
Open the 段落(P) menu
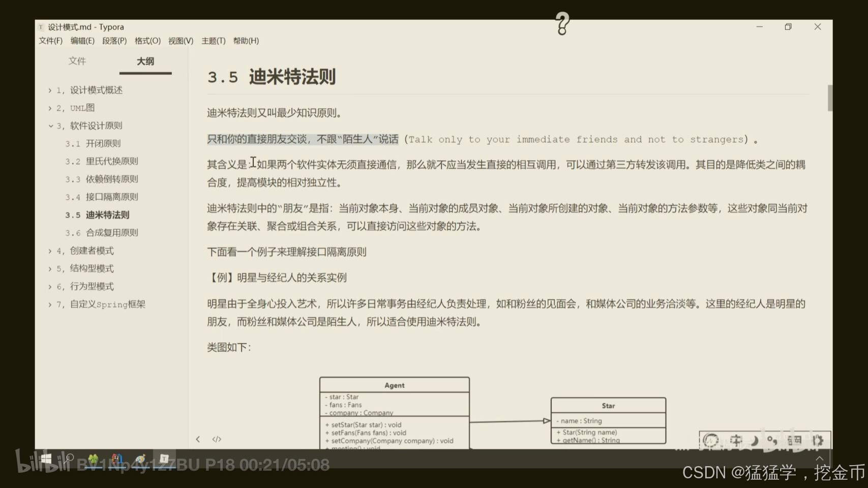[x=114, y=41]
